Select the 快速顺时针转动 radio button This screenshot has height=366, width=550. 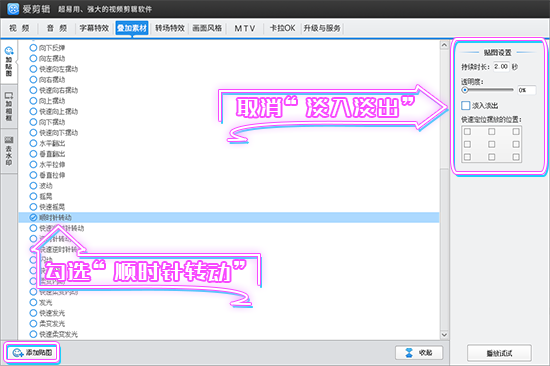33,228
